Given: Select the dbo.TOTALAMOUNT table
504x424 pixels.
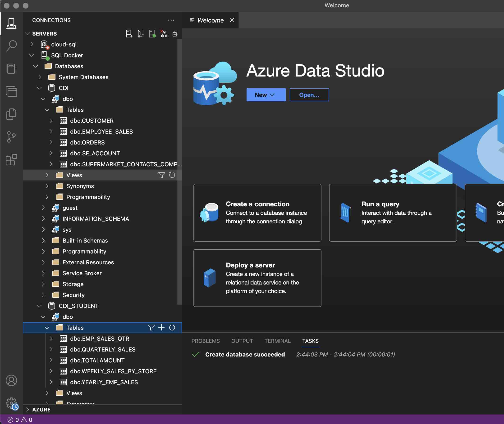Looking at the screenshot, I should (x=97, y=360).
